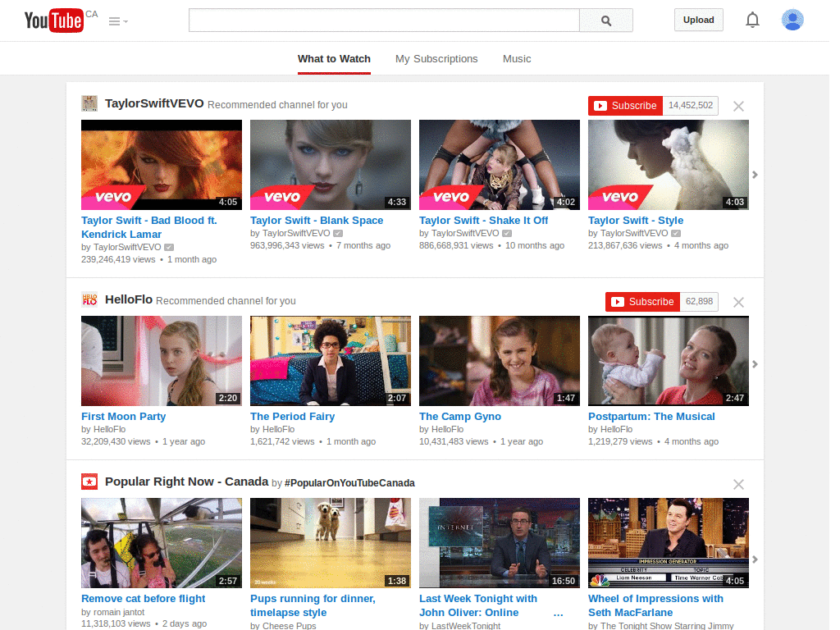Open the Taylor Swift Style thumbnail
840x630 pixels.
point(669,165)
